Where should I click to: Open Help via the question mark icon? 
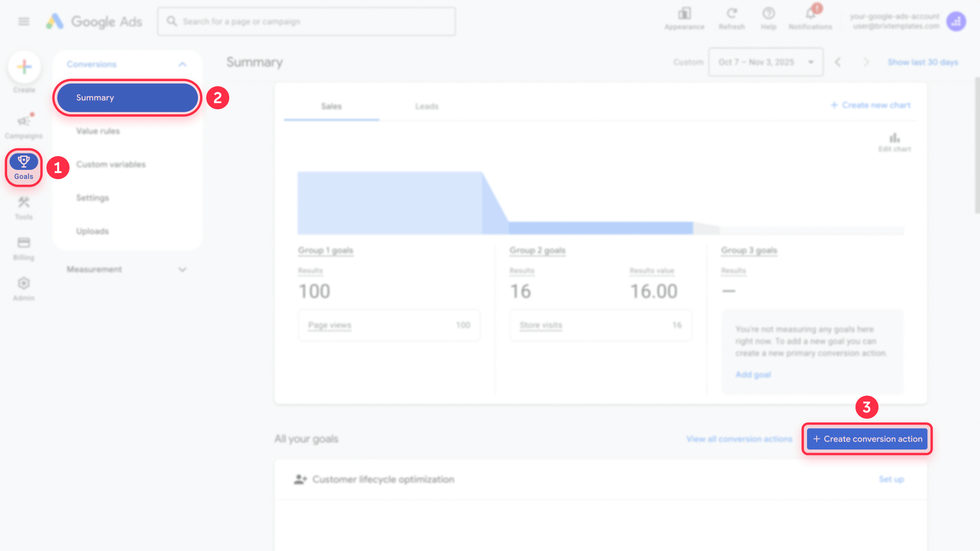(x=769, y=14)
